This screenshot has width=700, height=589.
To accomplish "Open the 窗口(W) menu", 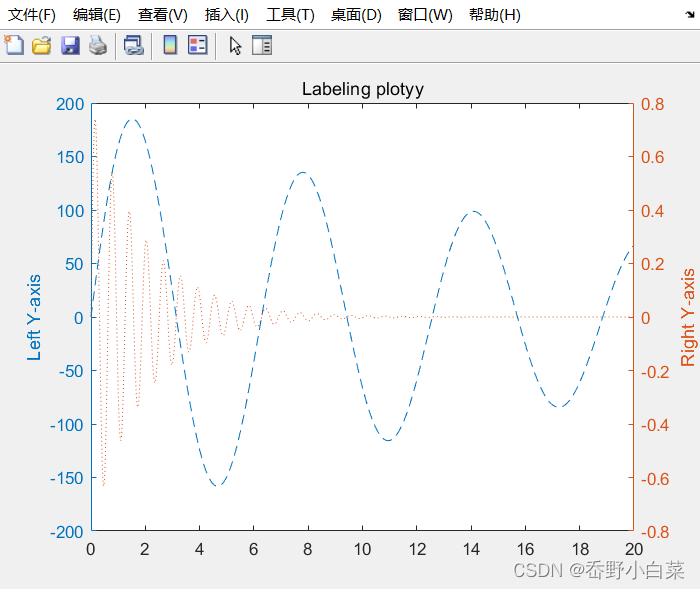I will [425, 15].
